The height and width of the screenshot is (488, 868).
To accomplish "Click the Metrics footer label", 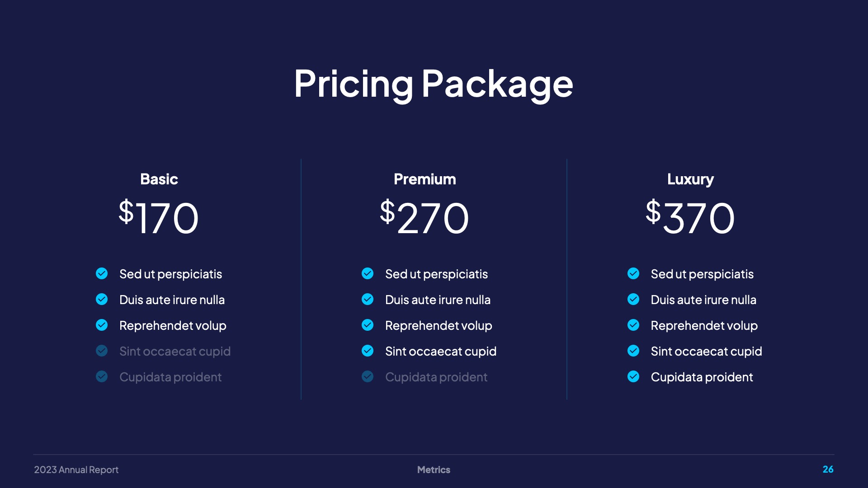I will point(434,470).
